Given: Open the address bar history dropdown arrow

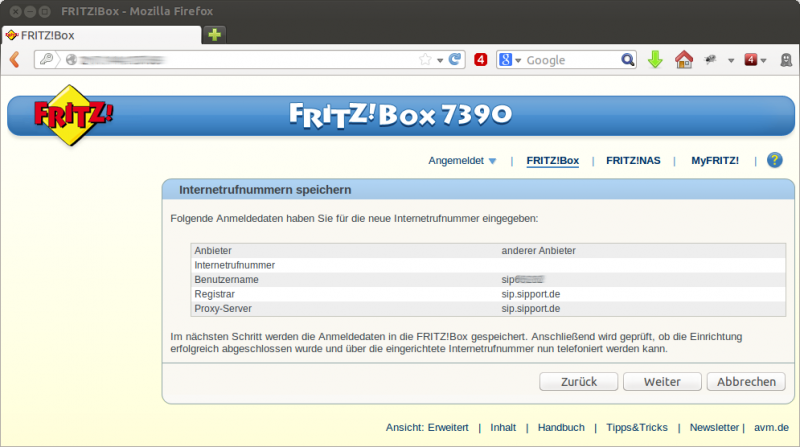Looking at the screenshot, I should tap(440, 60).
